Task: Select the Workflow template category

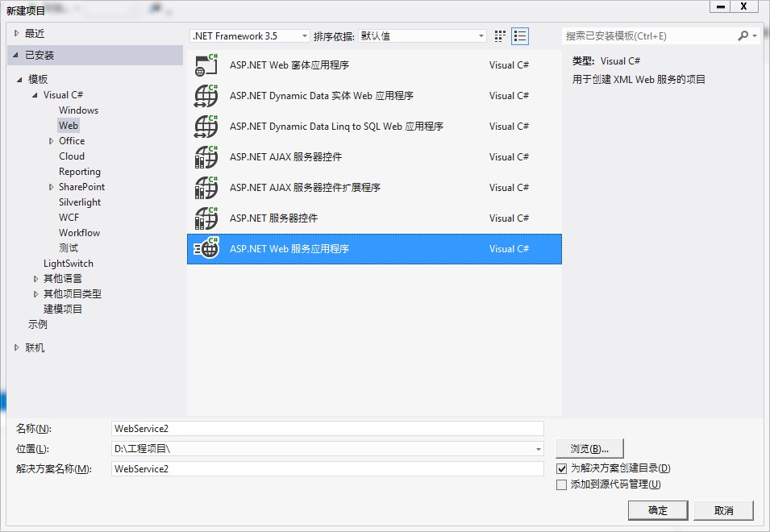Action: point(80,233)
